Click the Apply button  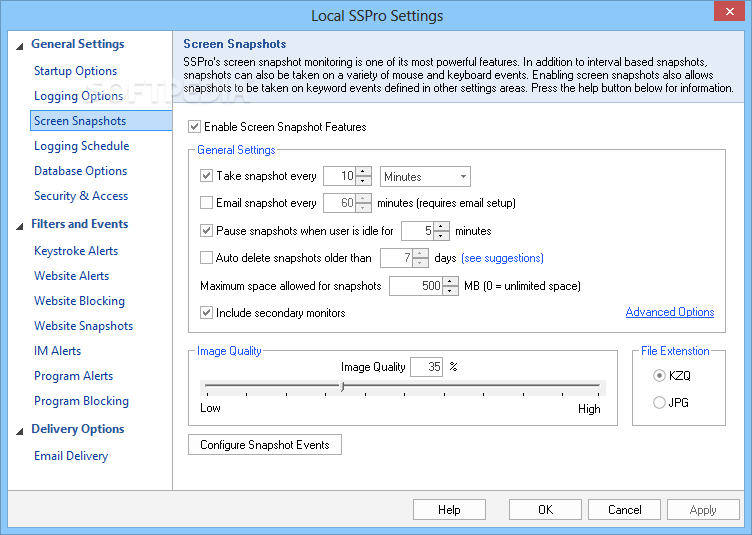click(703, 510)
